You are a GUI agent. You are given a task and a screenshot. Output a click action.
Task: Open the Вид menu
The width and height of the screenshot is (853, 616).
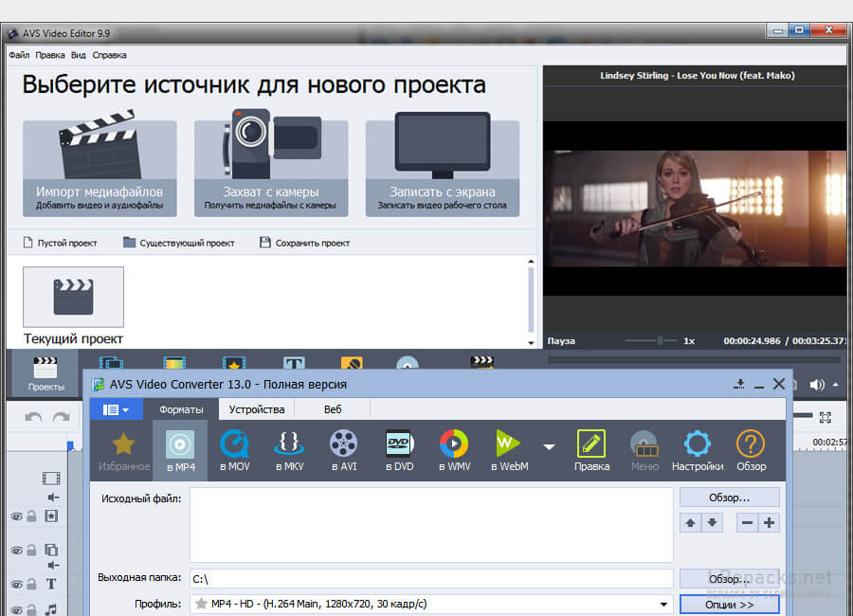79,55
